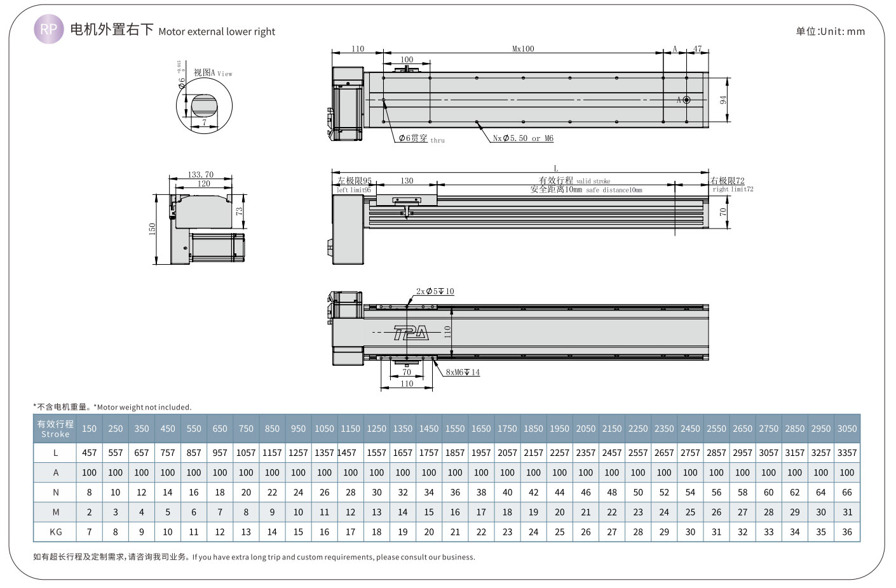Click the 'Mx100' dimension on top view
896x588 pixels.
point(523,49)
